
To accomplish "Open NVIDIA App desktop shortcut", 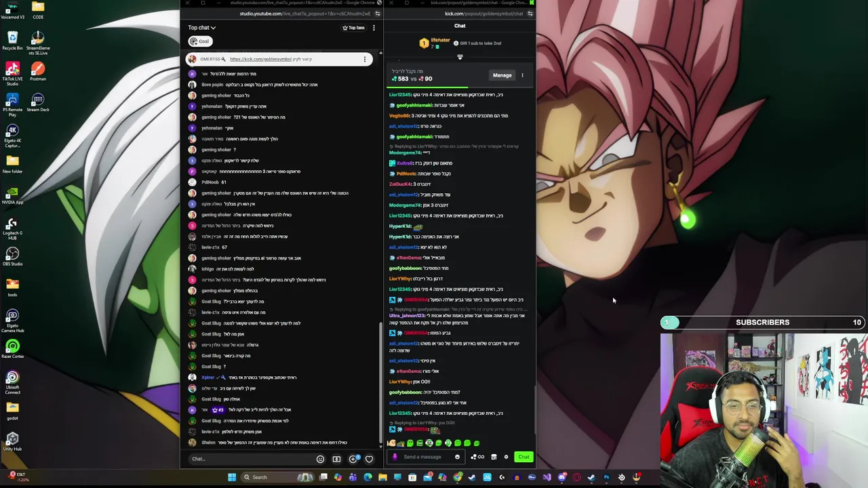I will (12, 195).
